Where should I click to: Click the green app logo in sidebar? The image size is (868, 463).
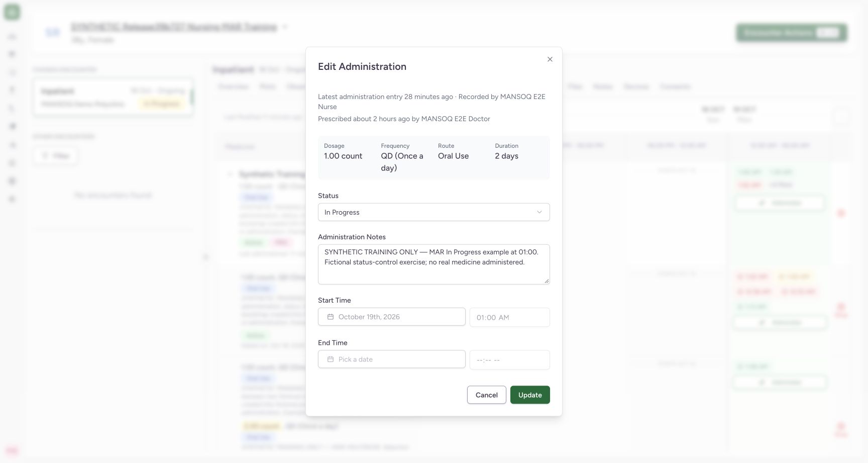(x=12, y=12)
